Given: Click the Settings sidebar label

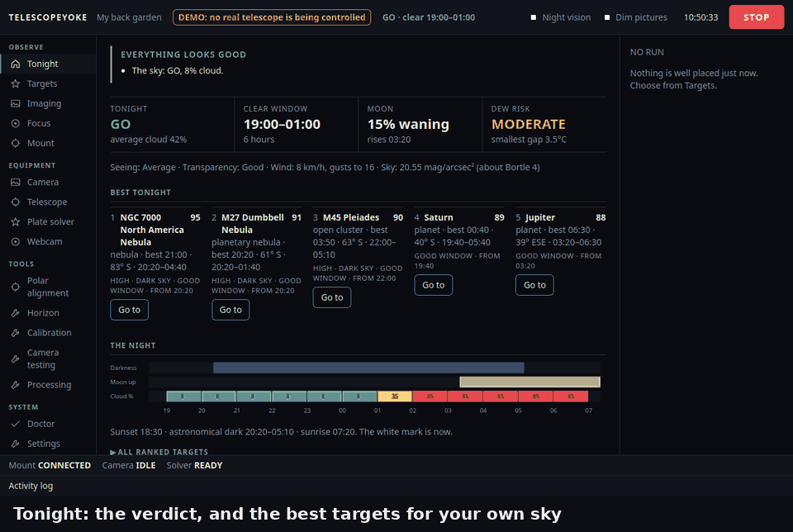Looking at the screenshot, I should point(44,444).
